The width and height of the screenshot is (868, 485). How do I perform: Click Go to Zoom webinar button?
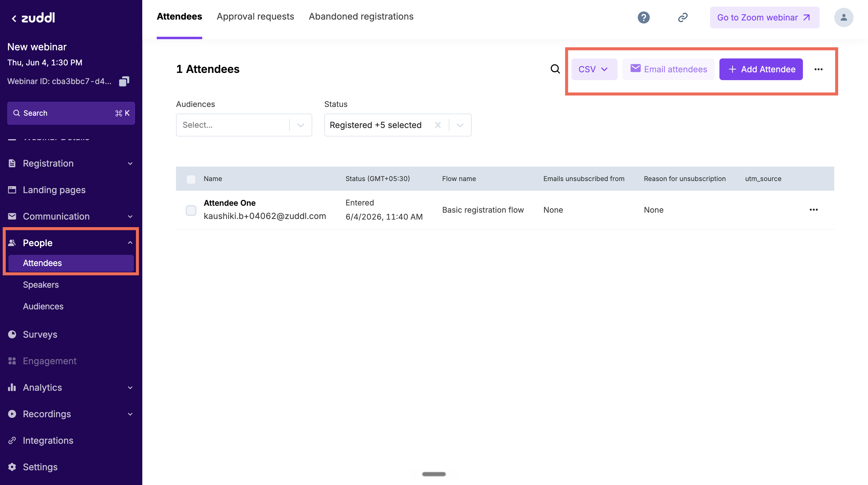765,17
